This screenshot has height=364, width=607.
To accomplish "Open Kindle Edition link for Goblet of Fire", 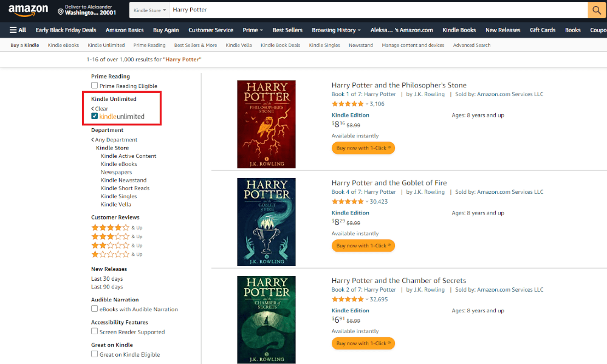I will 351,213.
